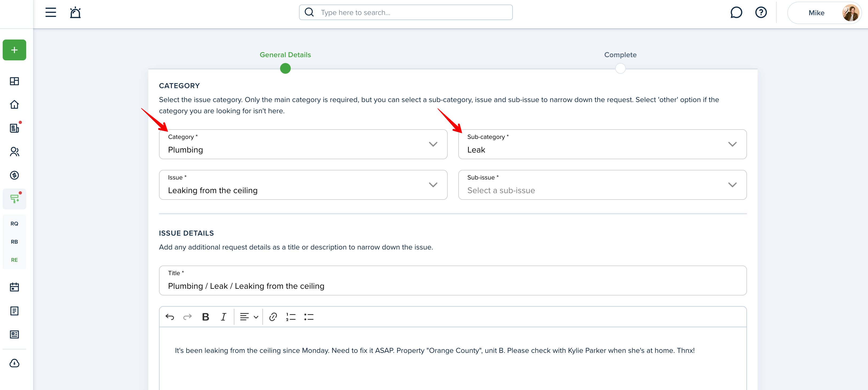Screen dimensions: 868x390
Task: Click the search magnifier icon
Action: [309, 13]
